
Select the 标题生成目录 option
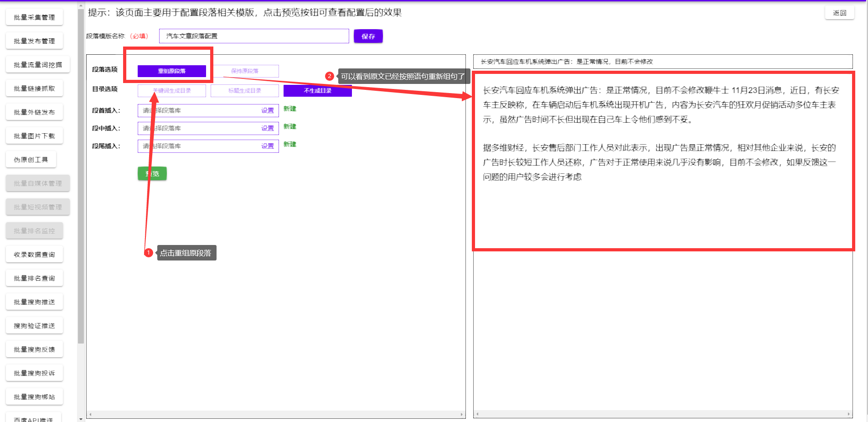tap(245, 91)
